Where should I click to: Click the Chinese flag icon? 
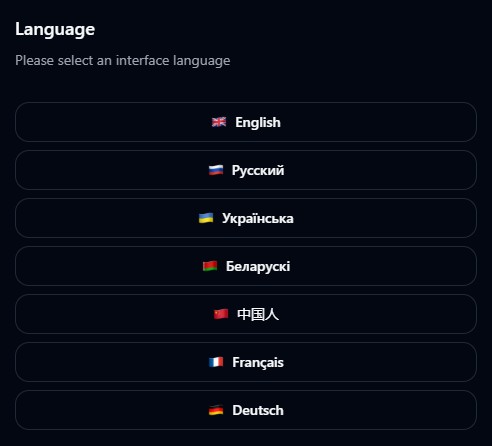[x=221, y=314]
